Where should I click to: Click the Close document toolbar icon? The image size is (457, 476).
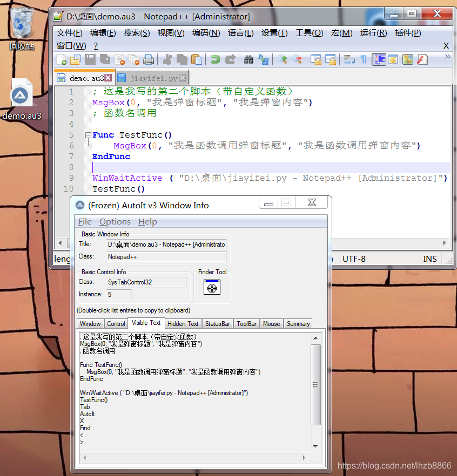[x=120, y=59]
